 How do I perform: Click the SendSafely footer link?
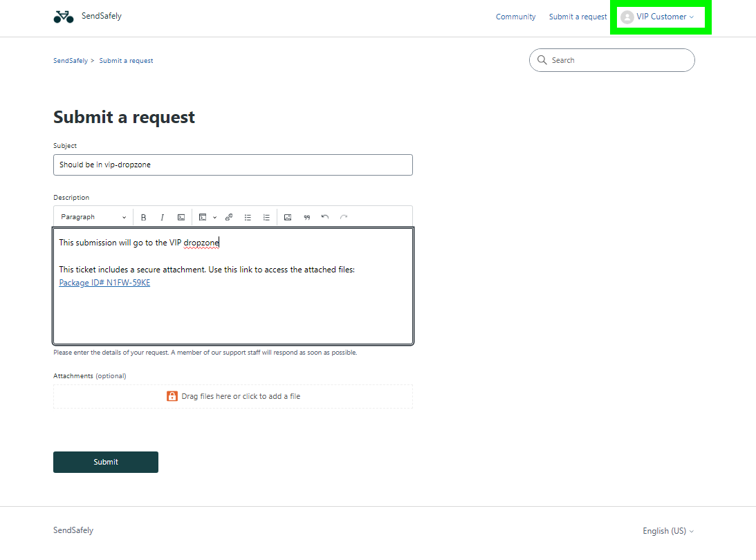pyautogui.click(x=73, y=530)
